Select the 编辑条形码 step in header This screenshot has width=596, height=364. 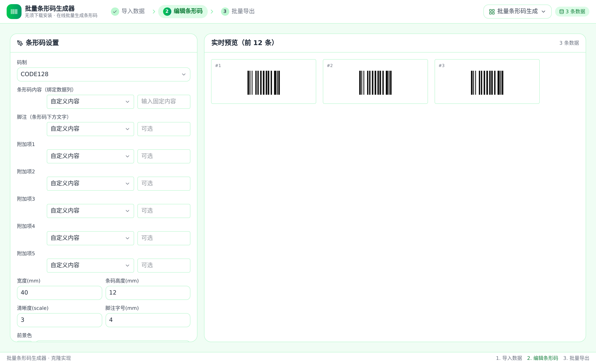[x=183, y=11]
